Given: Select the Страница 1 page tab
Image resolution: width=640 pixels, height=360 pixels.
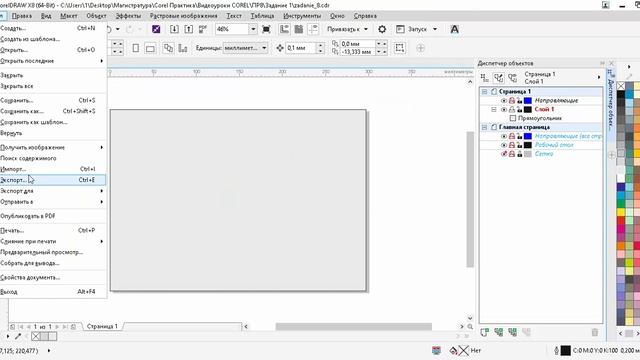Looking at the screenshot, I should tap(102, 327).
